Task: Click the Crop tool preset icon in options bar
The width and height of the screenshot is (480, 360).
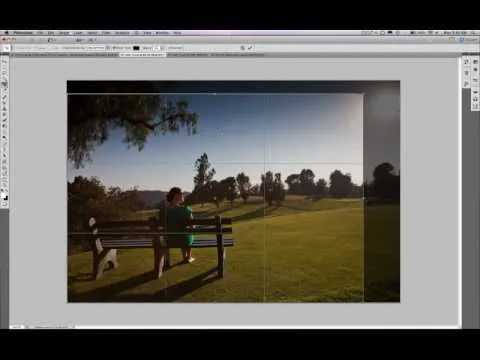Action: click(6, 48)
